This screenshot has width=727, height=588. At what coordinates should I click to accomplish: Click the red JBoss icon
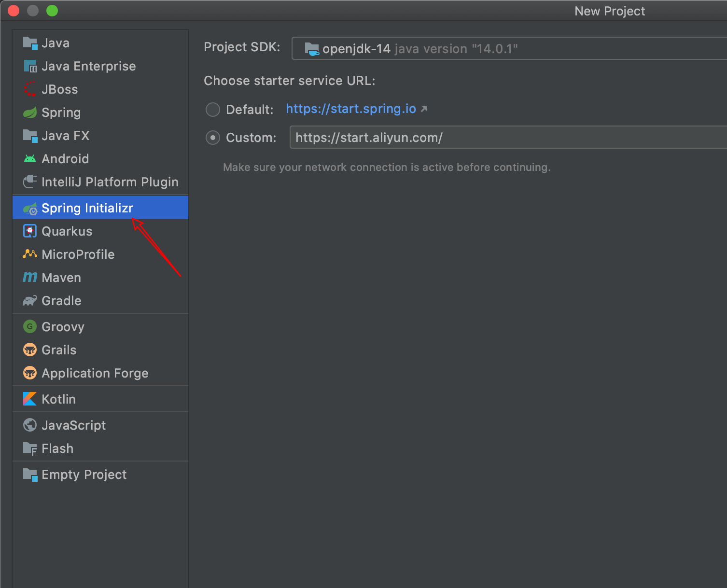click(30, 89)
